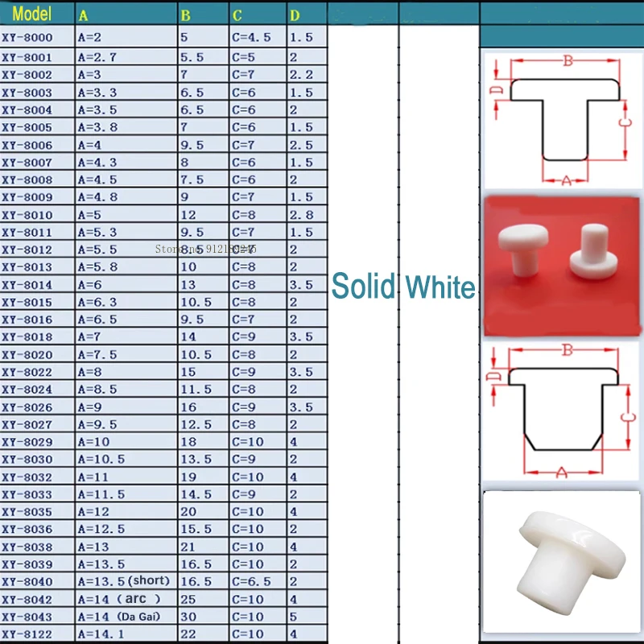Viewport: 644px width, 644px height.
Task: Click the XY-8009 model name
Action: tap(27, 197)
